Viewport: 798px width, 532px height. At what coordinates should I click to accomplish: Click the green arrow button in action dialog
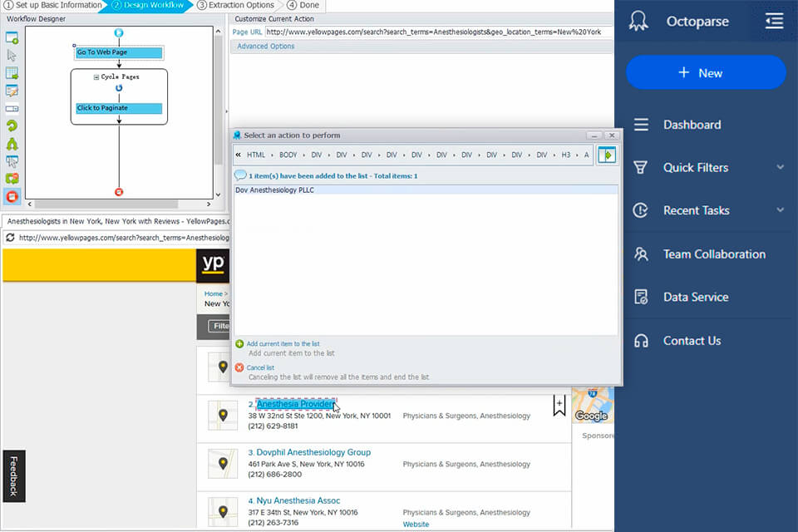[x=607, y=155]
